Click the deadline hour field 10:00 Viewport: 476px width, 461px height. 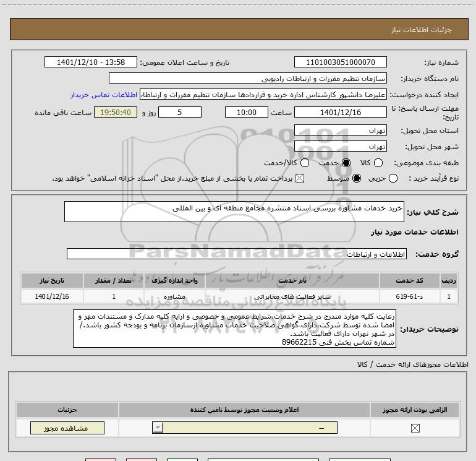click(x=247, y=112)
